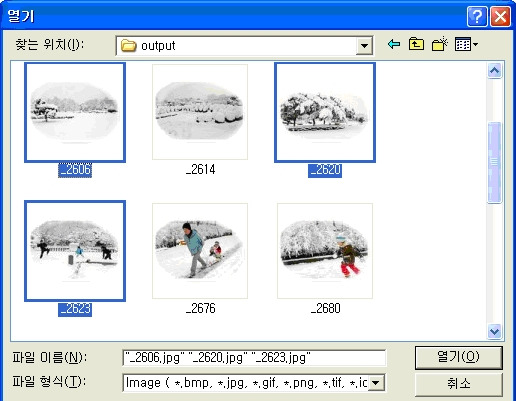
Task: Go up one folder level
Action: [416, 44]
